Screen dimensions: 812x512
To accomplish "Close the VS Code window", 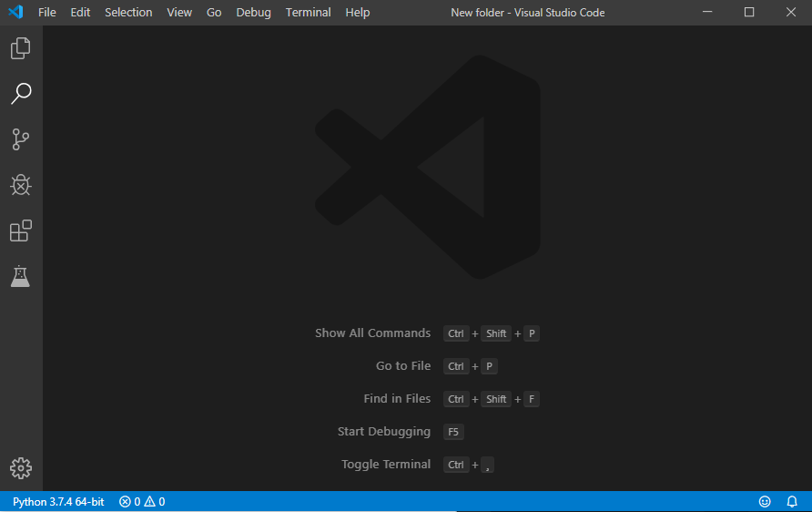I will click(791, 12).
